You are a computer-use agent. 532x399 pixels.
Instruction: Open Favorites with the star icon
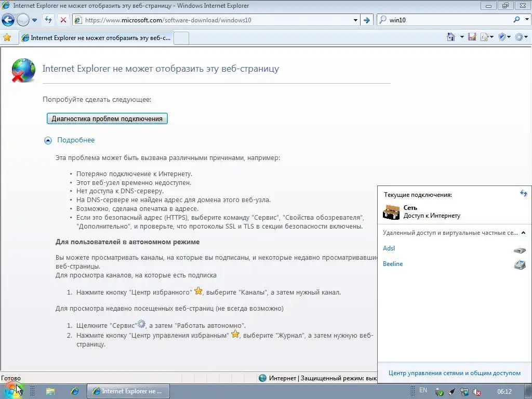click(7, 37)
